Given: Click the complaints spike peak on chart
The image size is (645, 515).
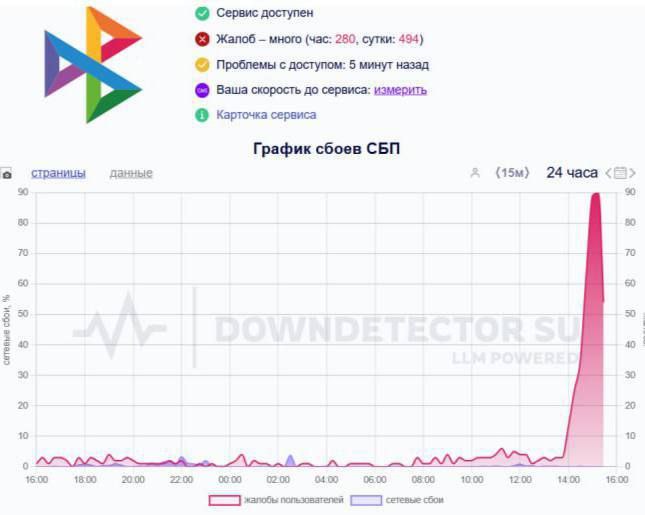Looking at the screenshot, I should [596, 195].
